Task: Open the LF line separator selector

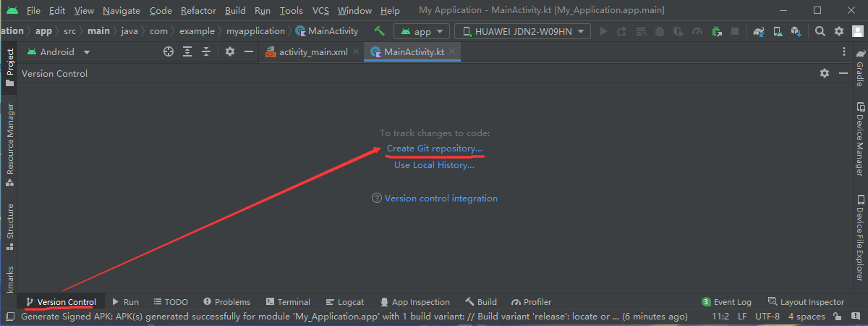Action: click(742, 317)
